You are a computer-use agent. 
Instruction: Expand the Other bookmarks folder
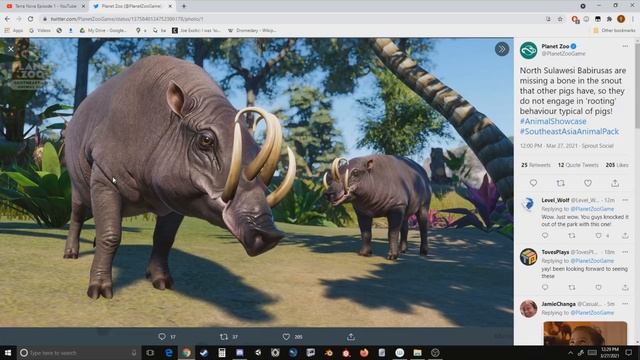pos(614,30)
